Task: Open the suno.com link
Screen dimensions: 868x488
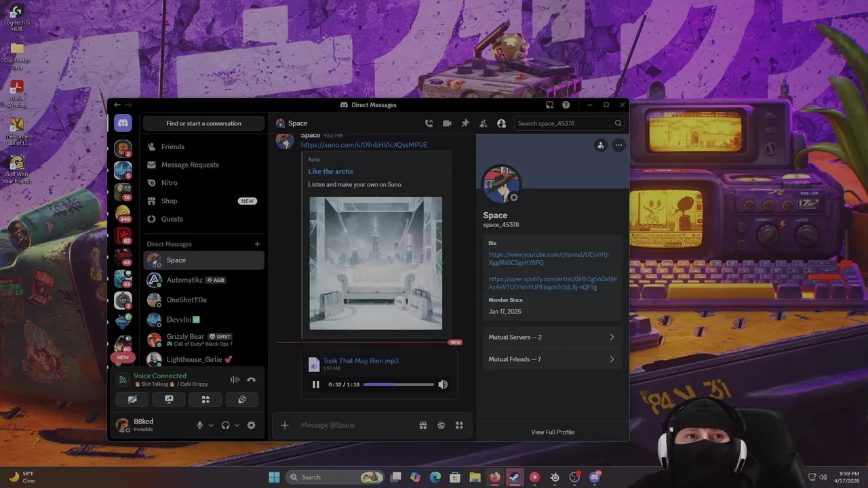Action: (364, 145)
